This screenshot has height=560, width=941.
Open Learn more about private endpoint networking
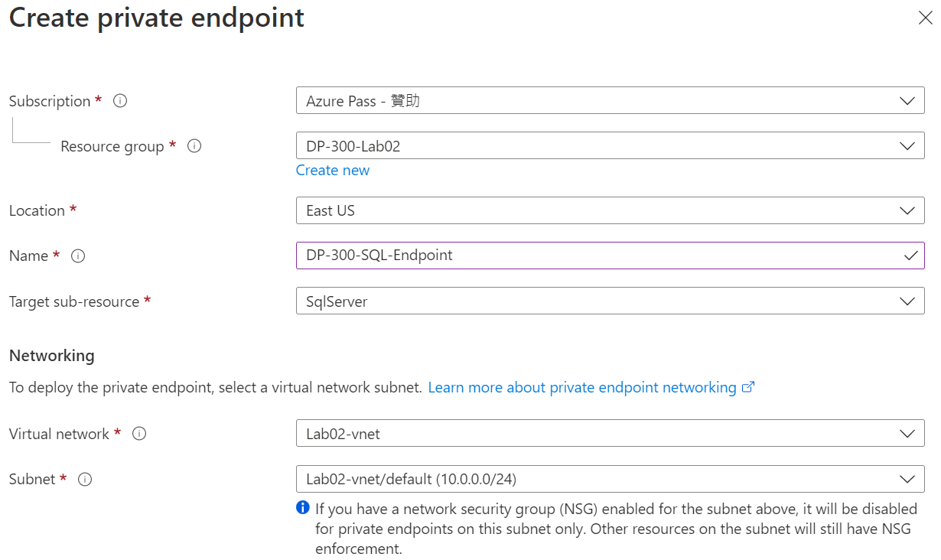click(x=581, y=388)
